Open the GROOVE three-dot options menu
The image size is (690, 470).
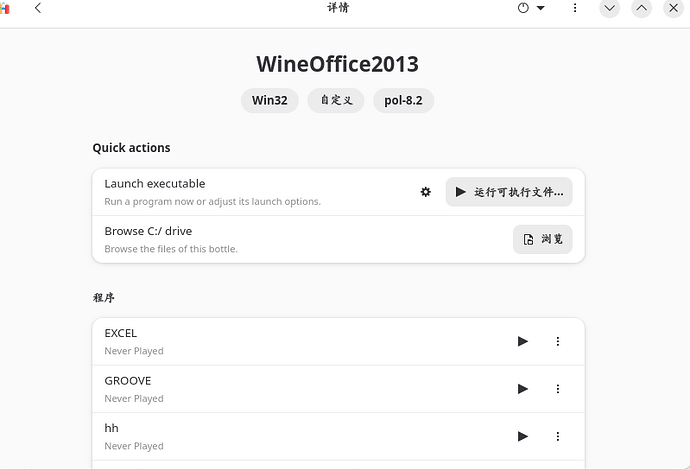point(558,389)
